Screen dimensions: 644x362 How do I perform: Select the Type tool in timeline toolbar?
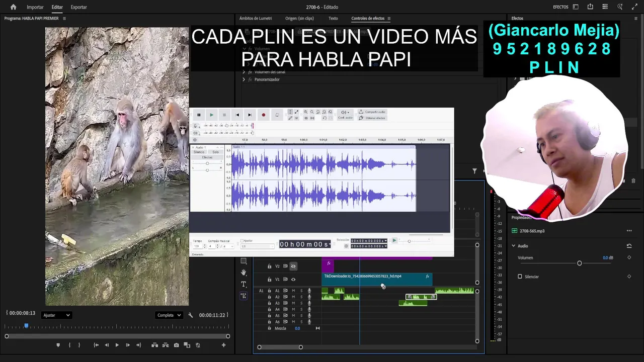click(x=244, y=285)
